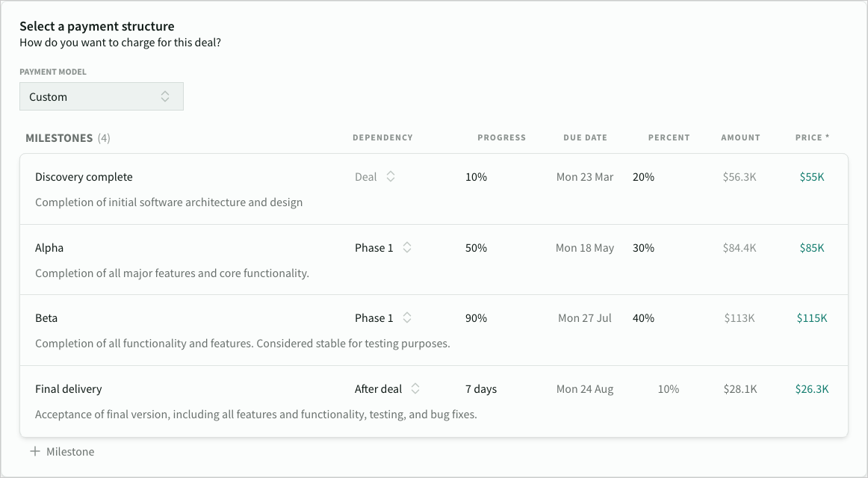This screenshot has height=478, width=868.
Task: Click the Milestone add button label
Action: [70, 452]
